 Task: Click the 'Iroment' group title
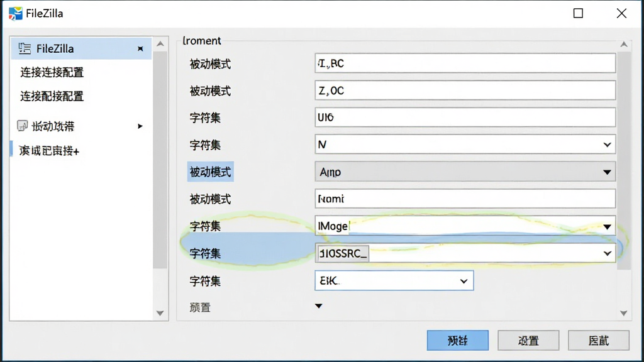coord(202,41)
